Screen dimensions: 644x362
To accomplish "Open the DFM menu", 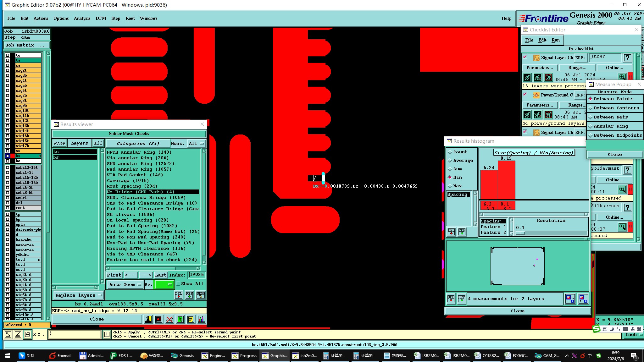I will pyautogui.click(x=101, y=18).
